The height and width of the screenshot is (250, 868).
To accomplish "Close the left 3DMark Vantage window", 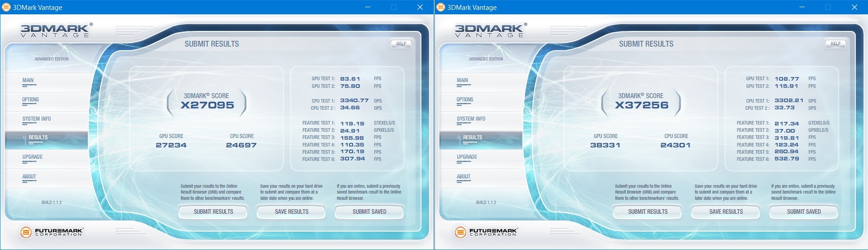I will pos(420,7).
